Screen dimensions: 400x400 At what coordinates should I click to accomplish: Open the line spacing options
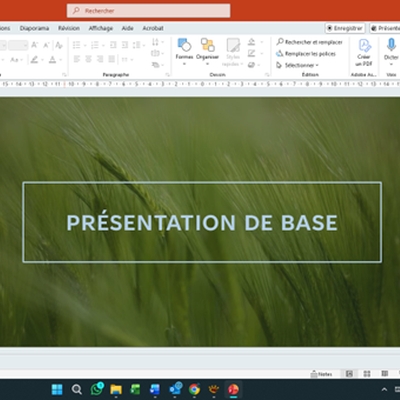point(138,45)
